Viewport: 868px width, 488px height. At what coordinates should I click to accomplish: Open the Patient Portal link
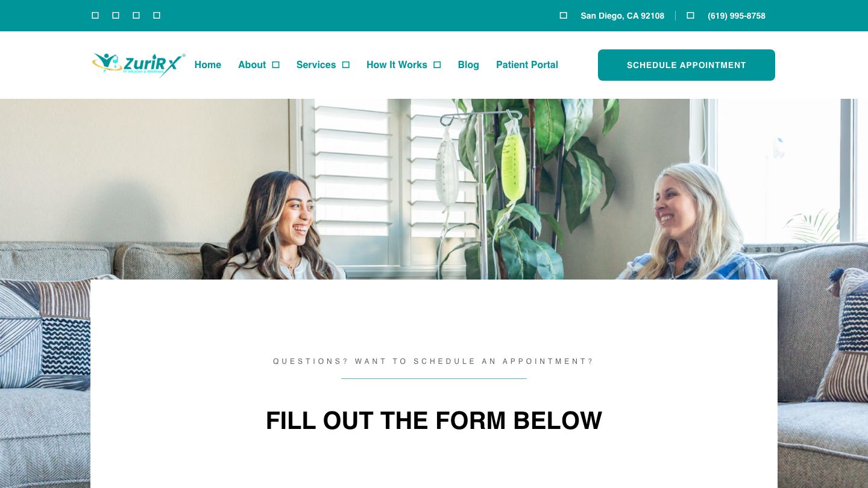(527, 65)
